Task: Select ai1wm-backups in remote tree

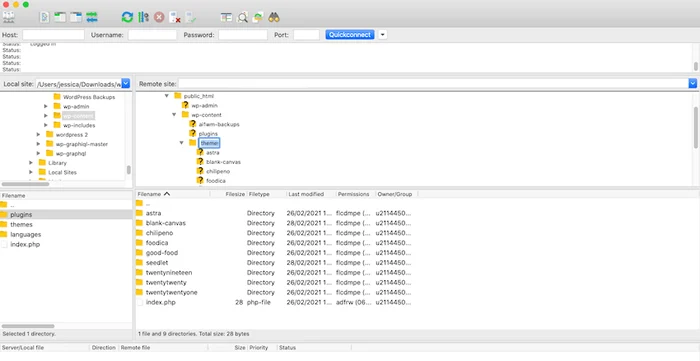Action: (x=219, y=124)
